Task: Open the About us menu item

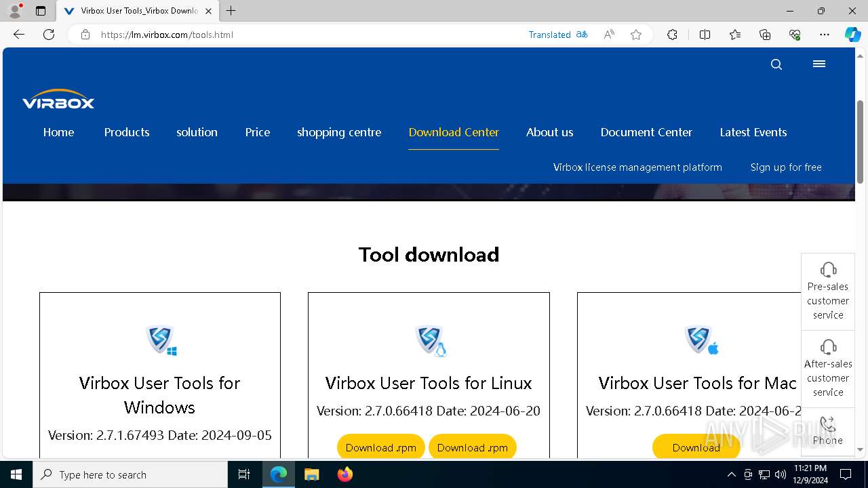Action: [x=550, y=132]
